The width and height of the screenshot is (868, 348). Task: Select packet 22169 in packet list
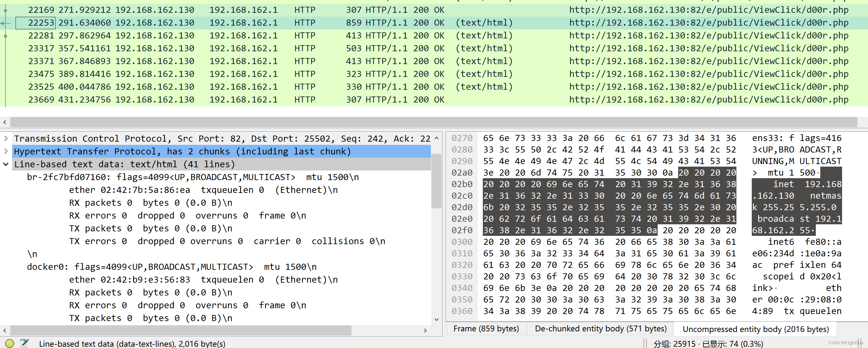pos(434,10)
